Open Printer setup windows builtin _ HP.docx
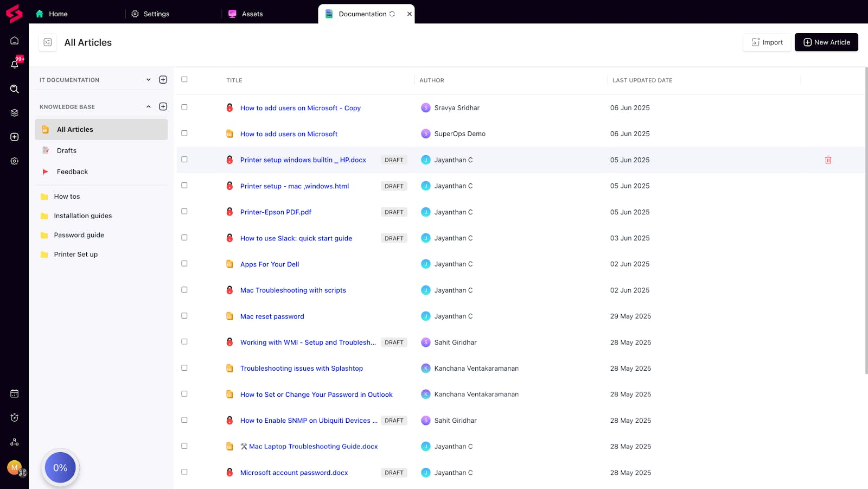 [x=303, y=160]
